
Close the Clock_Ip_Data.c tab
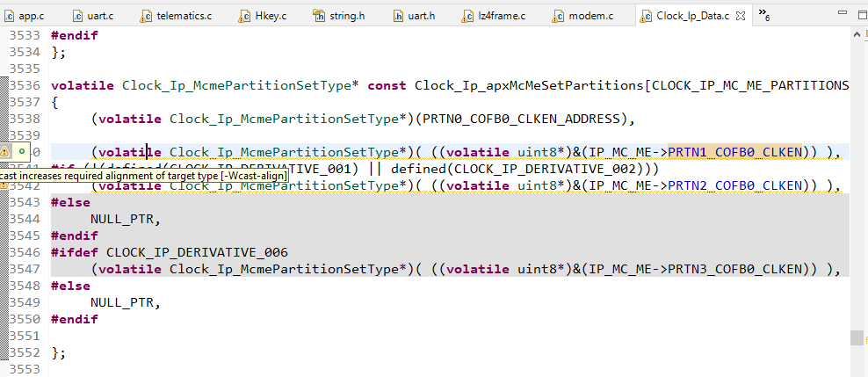(x=742, y=16)
